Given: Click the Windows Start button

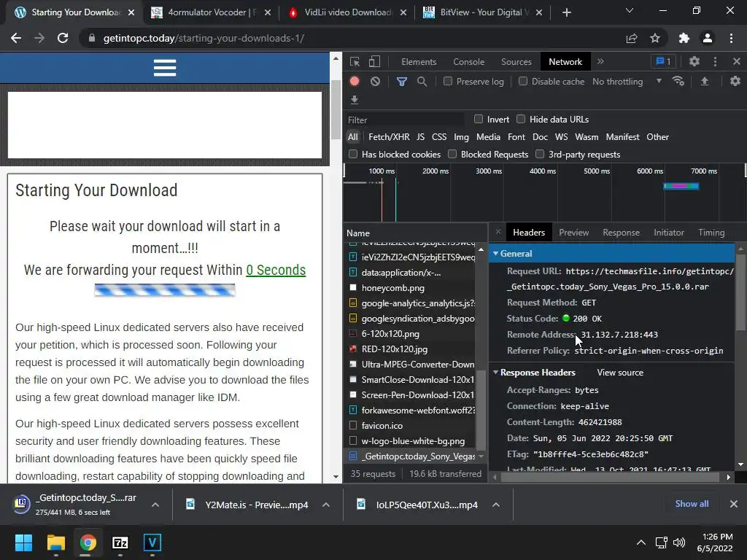Looking at the screenshot, I should (23, 542).
